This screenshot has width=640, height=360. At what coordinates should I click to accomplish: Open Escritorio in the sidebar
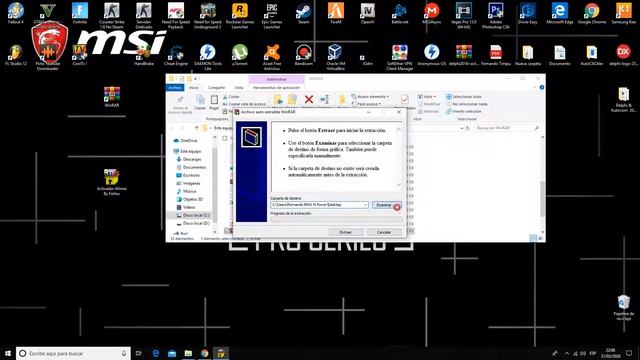pyautogui.click(x=188, y=175)
